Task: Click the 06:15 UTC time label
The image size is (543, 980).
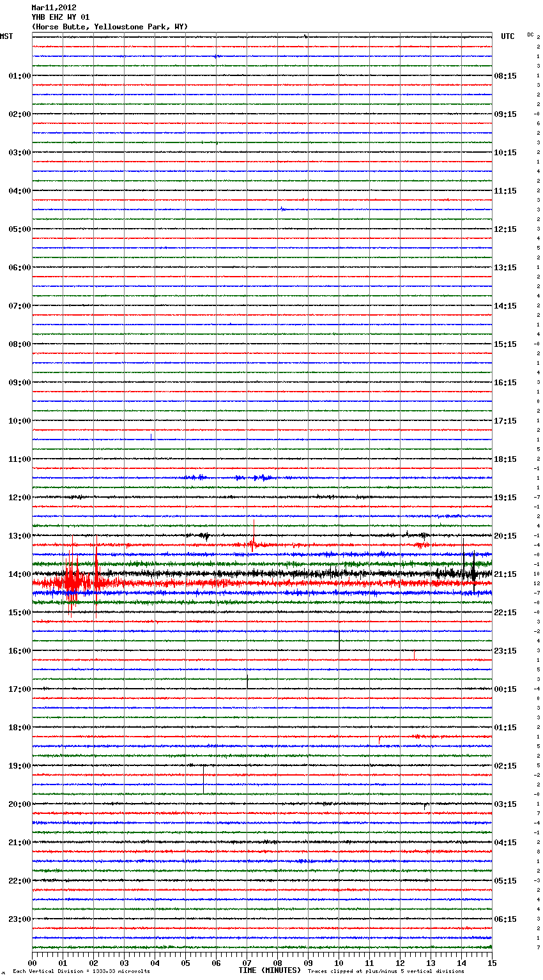Action: (x=505, y=919)
